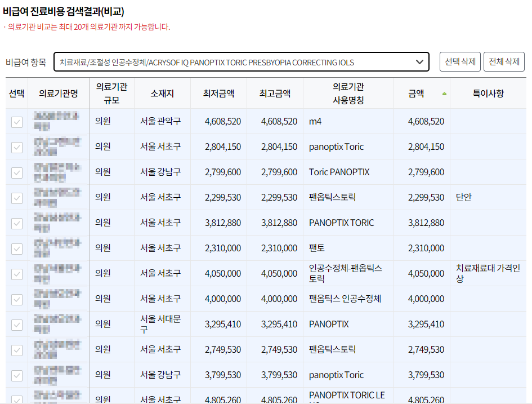This screenshot has height=404, width=532.
Task: Toggle checkbox for the Toric PANOPTIX row
Action: click(x=17, y=173)
